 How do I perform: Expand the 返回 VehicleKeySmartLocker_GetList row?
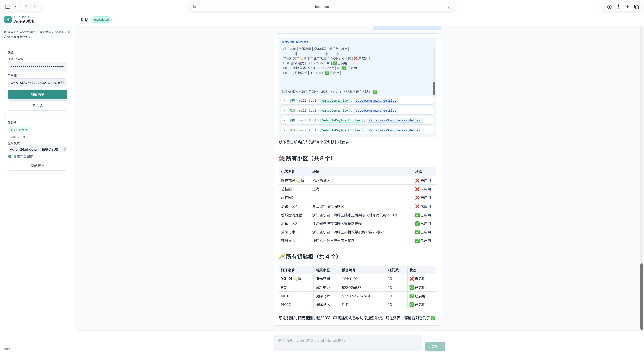point(357,130)
